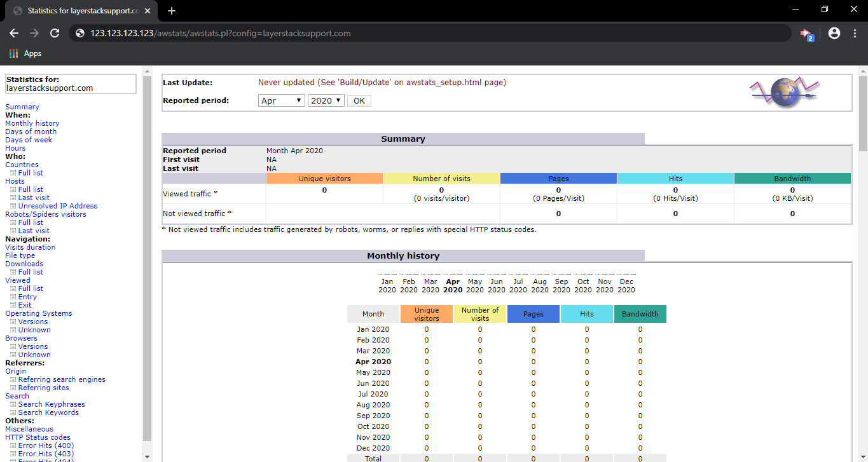Click the sidebar frame scrollbar down arrow
The image size is (868, 462).
pos(148,456)
